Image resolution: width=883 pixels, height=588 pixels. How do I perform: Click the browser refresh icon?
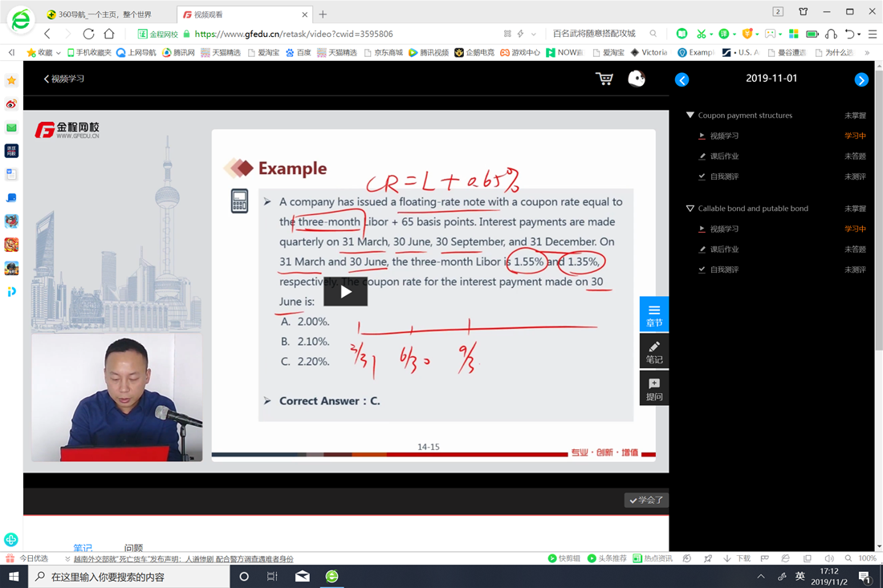(x=88, y=34)
